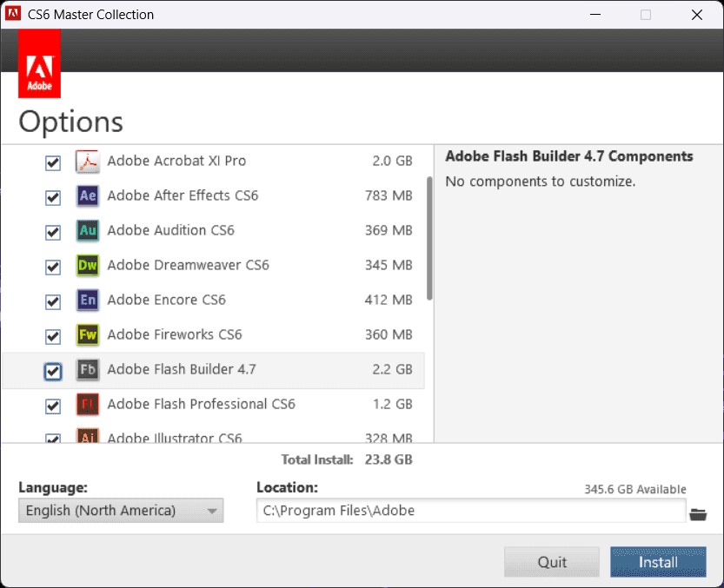Click the Adobe Acrobat XI Pro icon

[88, 162]
